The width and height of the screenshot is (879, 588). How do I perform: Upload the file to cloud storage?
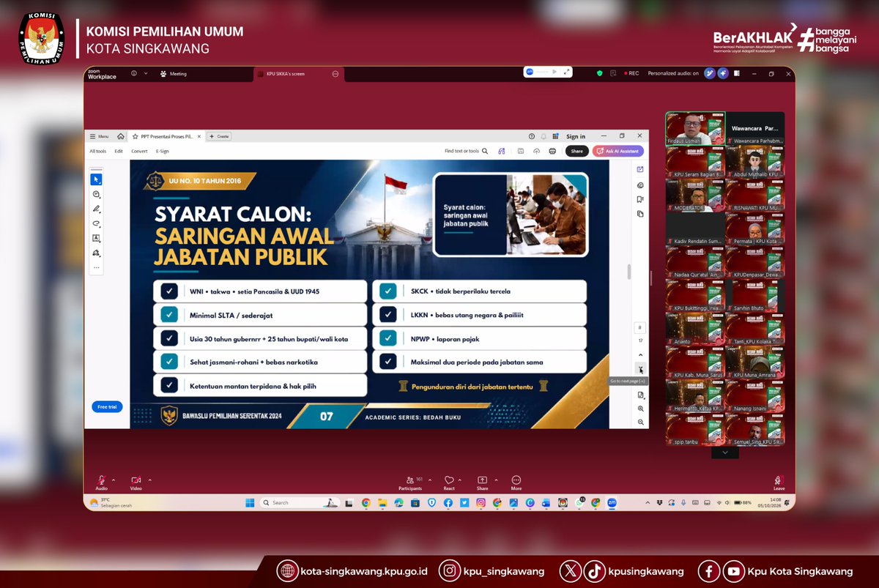[x=536, y=151]
